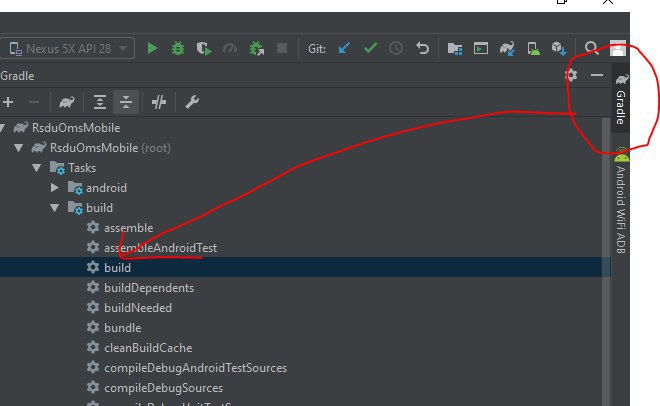Click the Gradle panel vertical scrollbar

606,261
